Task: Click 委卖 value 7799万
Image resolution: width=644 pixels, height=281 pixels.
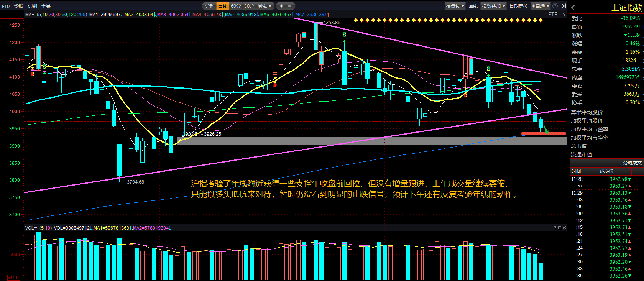Action: click(632, 85)
